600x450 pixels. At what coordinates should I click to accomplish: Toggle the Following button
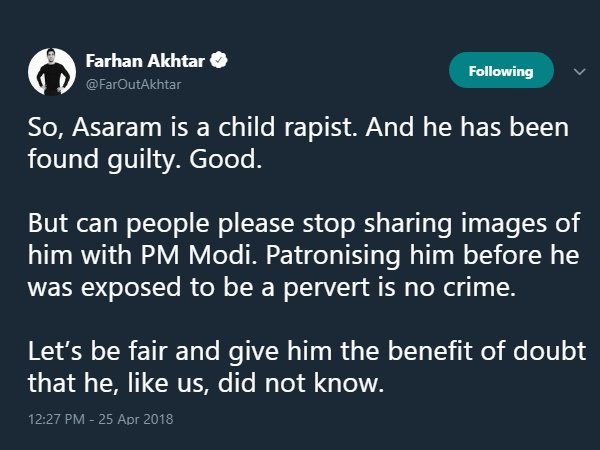501,71
